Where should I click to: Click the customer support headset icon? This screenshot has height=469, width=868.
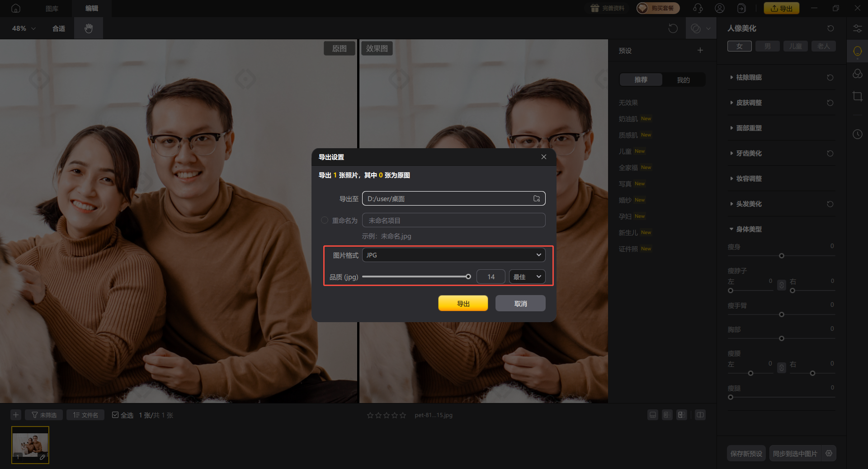pos(698,8)
